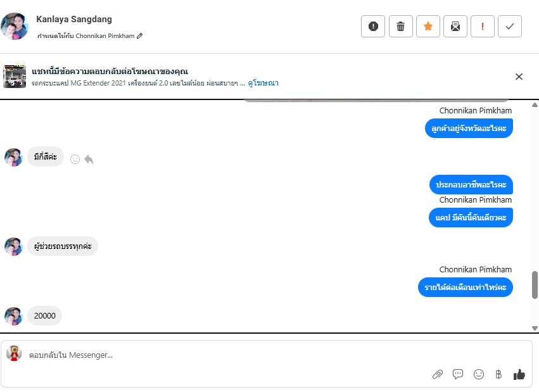Image resolution: width=539 pixels, height=392 pixels.
Task: Edit the assigned agent with the pencil icon
Action: pos(140,36)
